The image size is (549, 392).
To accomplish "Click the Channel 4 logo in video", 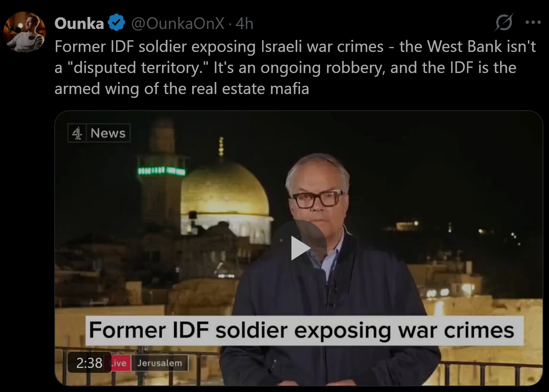I will (x=77, y=133).
